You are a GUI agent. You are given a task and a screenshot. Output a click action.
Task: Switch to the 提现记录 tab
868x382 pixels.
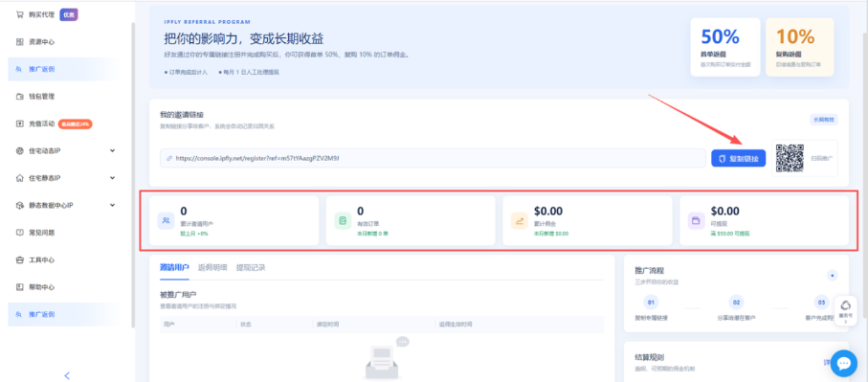[x=251, y=267]
